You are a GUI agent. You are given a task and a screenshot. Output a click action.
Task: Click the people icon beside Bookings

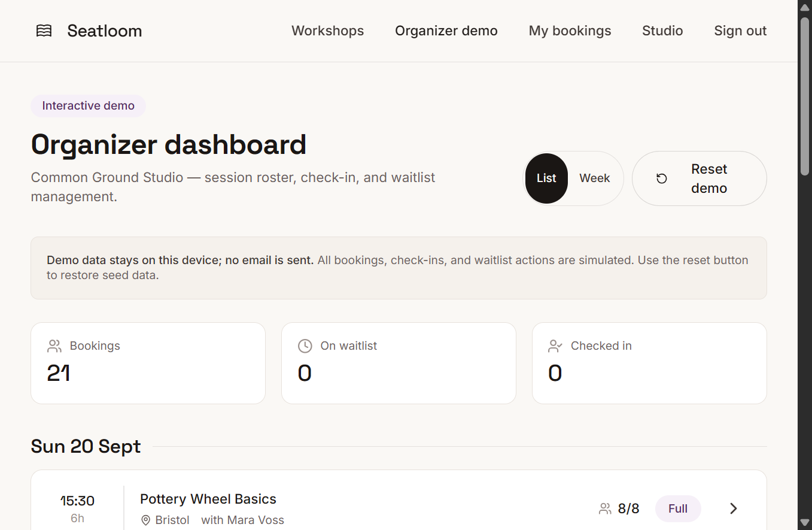pos(54,346)
